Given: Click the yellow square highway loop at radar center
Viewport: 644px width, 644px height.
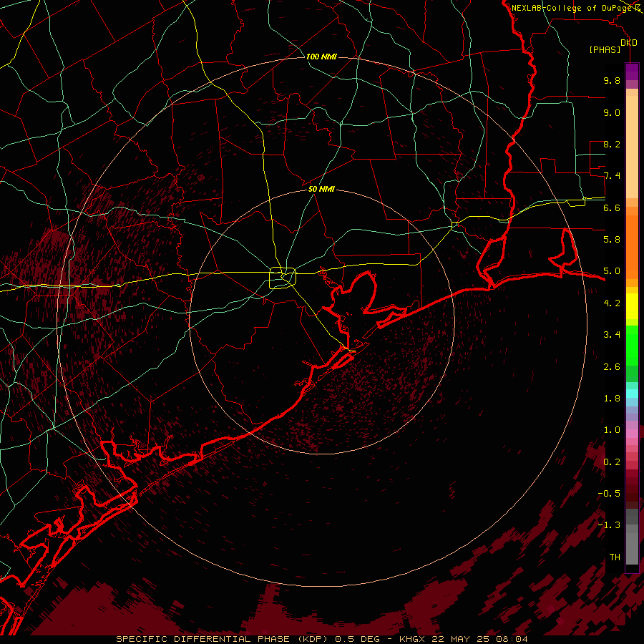Looking at the screenshot, I should pyautogui.click(x=283, y=278).
